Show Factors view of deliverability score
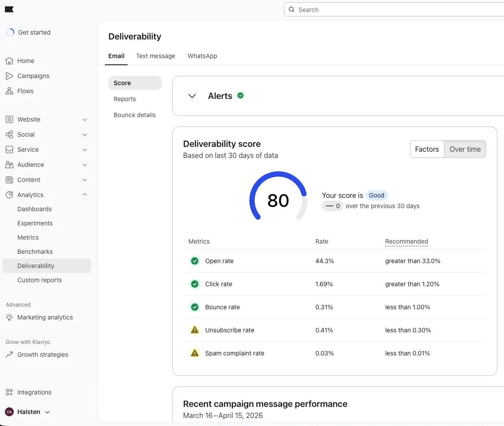The image size is (504, 426). [x=427, y=149]
